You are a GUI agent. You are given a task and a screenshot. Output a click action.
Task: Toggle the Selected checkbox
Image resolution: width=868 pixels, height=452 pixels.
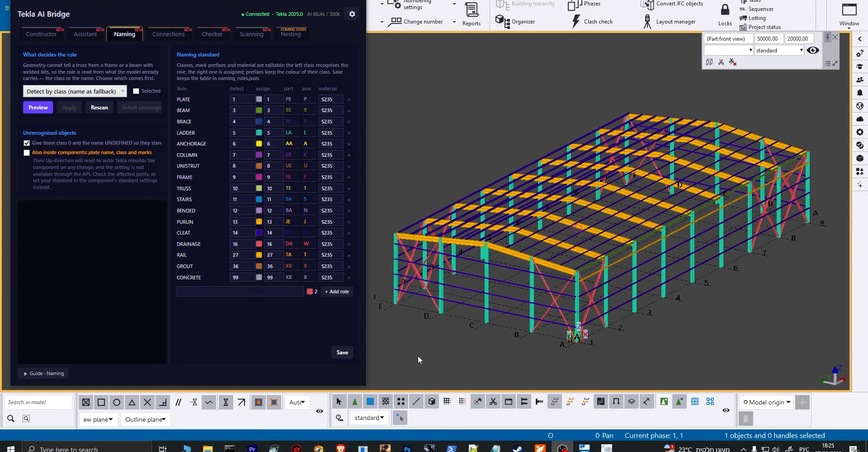point(136,91)
